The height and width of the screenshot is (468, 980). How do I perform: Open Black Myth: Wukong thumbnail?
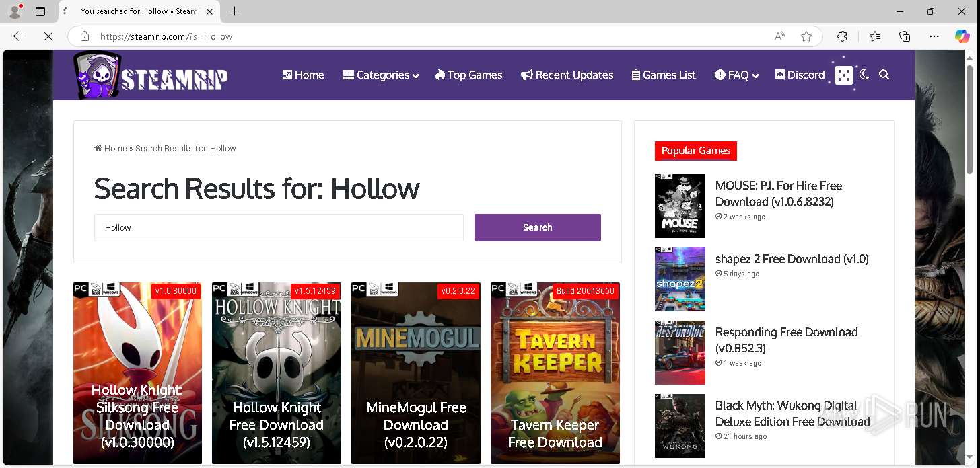tap(680, 426)
